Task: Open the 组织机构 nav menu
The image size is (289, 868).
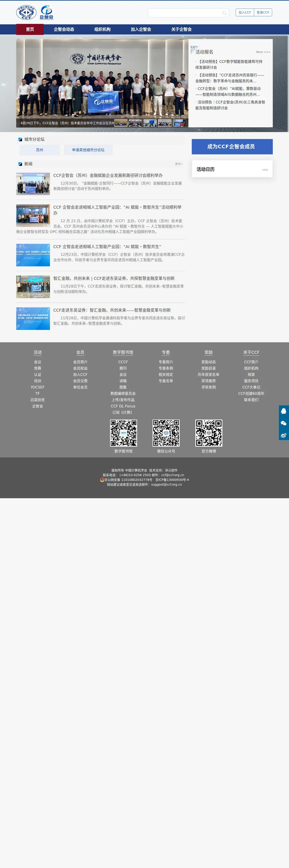Action: tap(103, 29)
